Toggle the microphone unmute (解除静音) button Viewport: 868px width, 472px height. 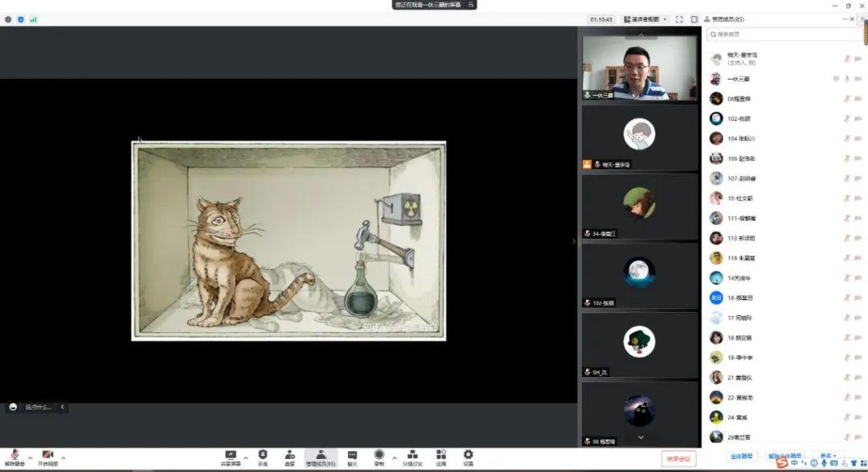tap(14, 456)
